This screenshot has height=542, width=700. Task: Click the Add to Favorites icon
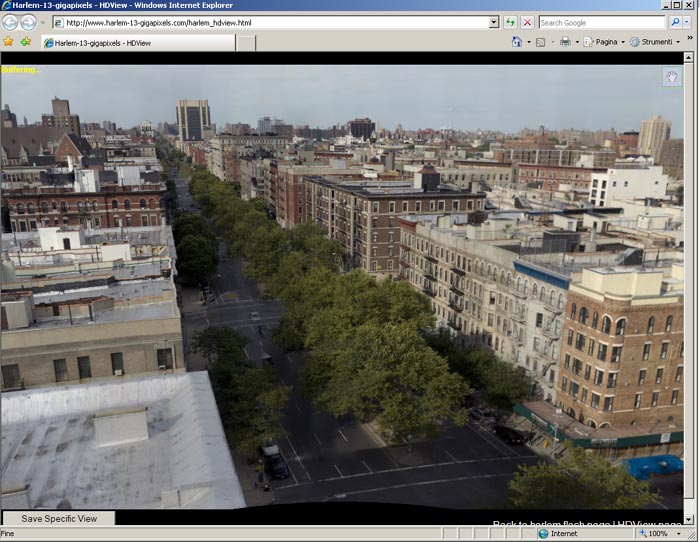tap(25, 42)
